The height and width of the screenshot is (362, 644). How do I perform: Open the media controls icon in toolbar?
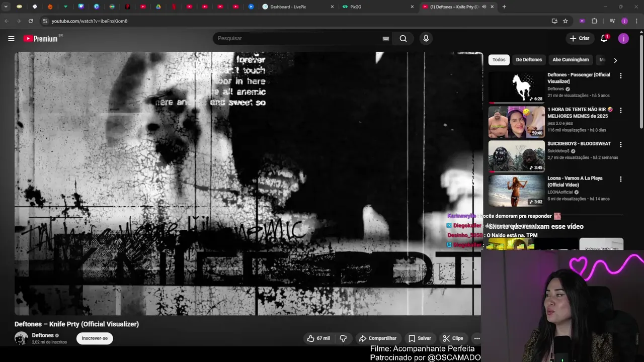[x=612, y=21]
